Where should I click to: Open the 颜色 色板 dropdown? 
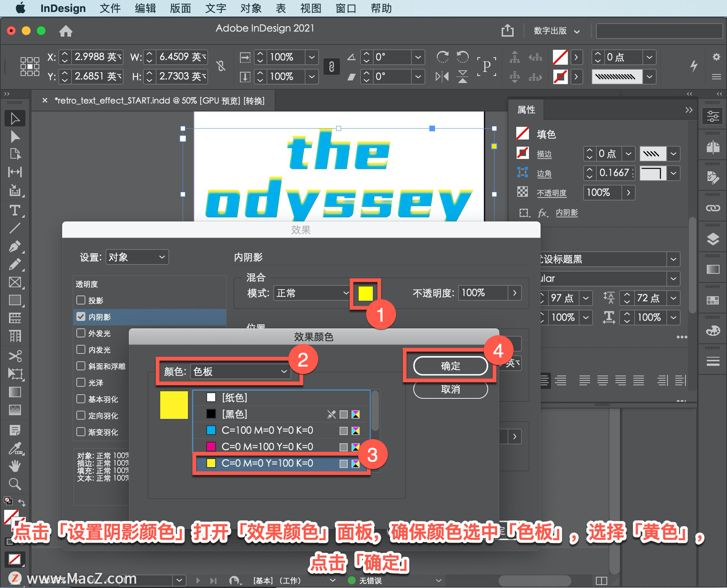[240, 372]
